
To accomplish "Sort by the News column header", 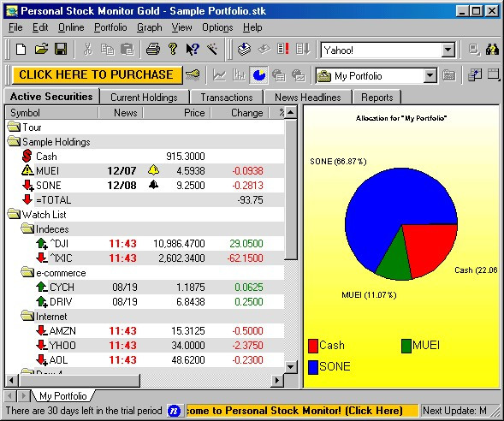I will 121,113.
